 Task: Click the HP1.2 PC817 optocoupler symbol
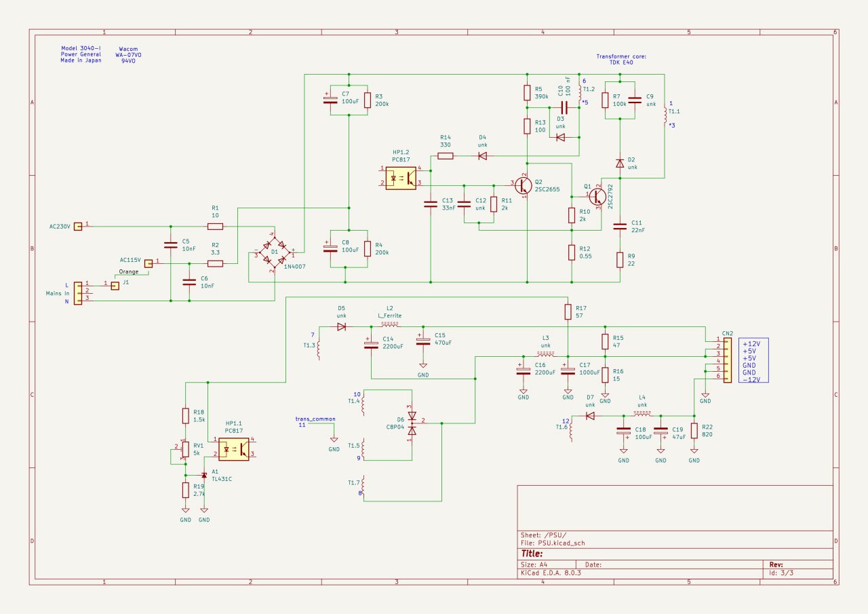tap(401, 177)
